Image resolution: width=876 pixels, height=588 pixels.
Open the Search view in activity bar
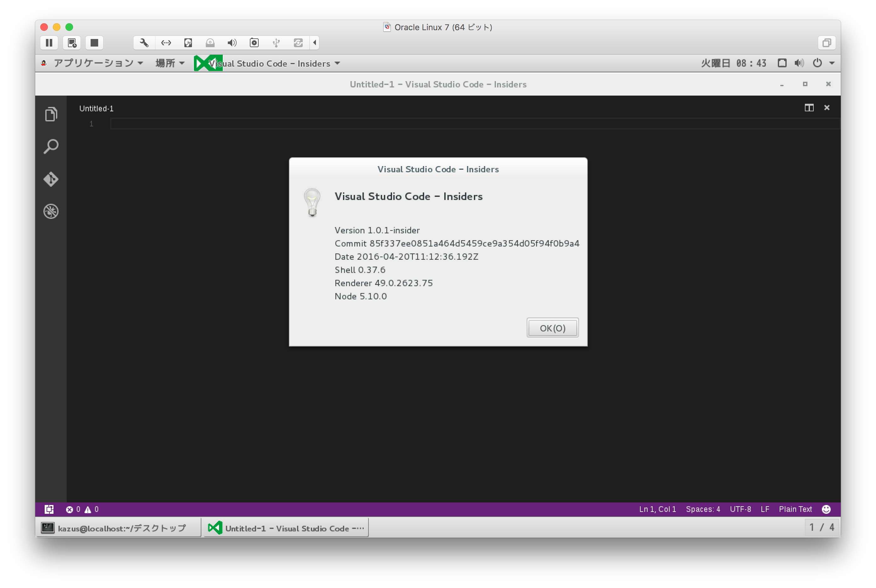[x=51, y=147]
